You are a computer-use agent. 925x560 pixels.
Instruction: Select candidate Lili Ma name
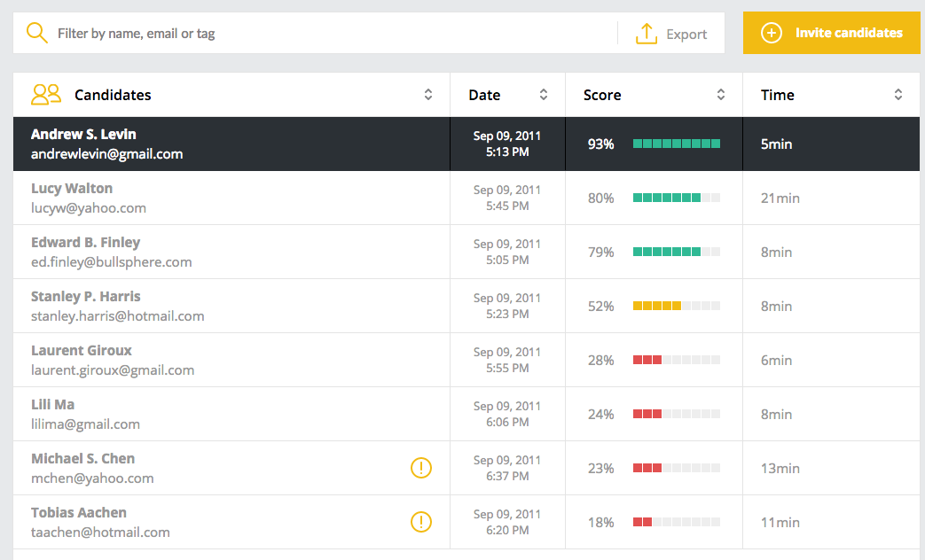point(52,404)
